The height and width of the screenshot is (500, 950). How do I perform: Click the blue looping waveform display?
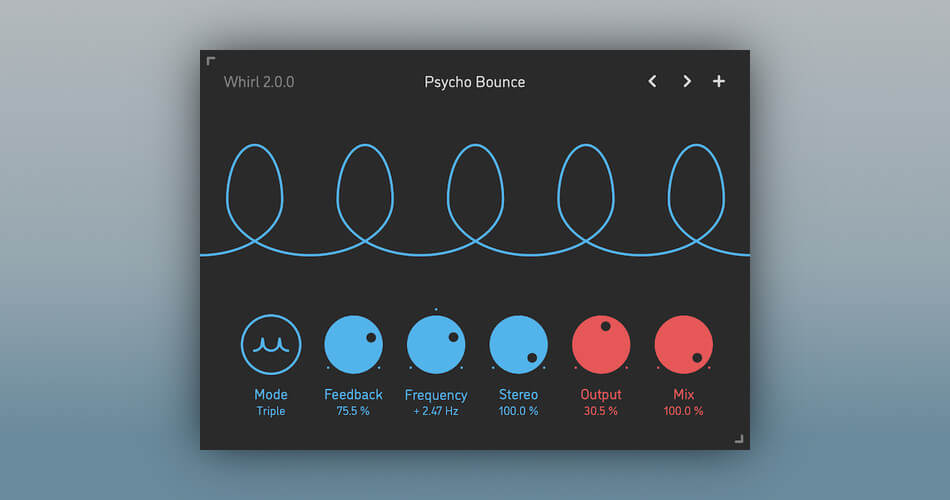[475, 200]
